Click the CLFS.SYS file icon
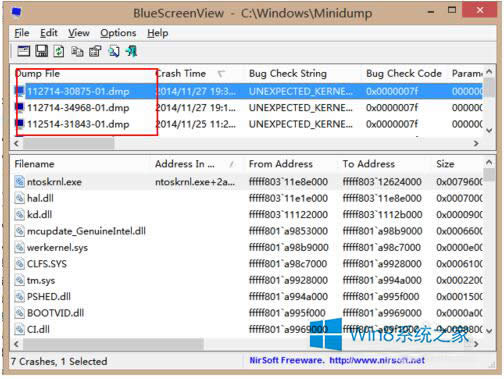504x379 pixels. [x=20, y=264]
